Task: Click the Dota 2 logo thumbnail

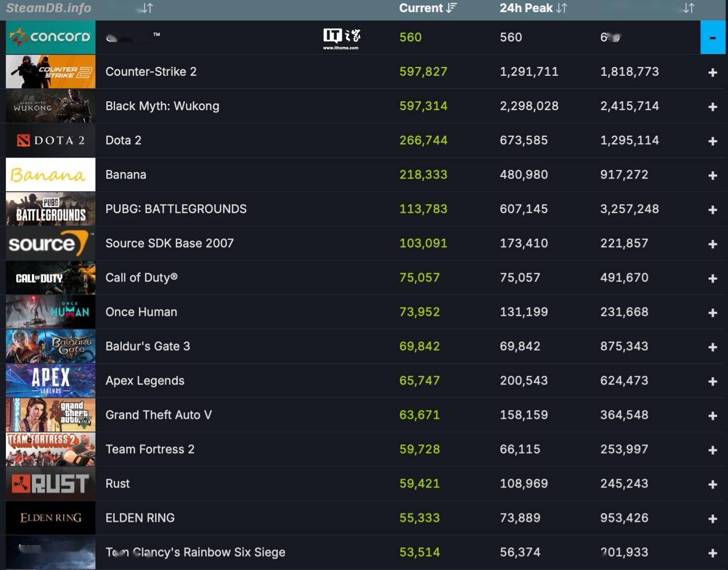Action: click(x=51, y=141)
